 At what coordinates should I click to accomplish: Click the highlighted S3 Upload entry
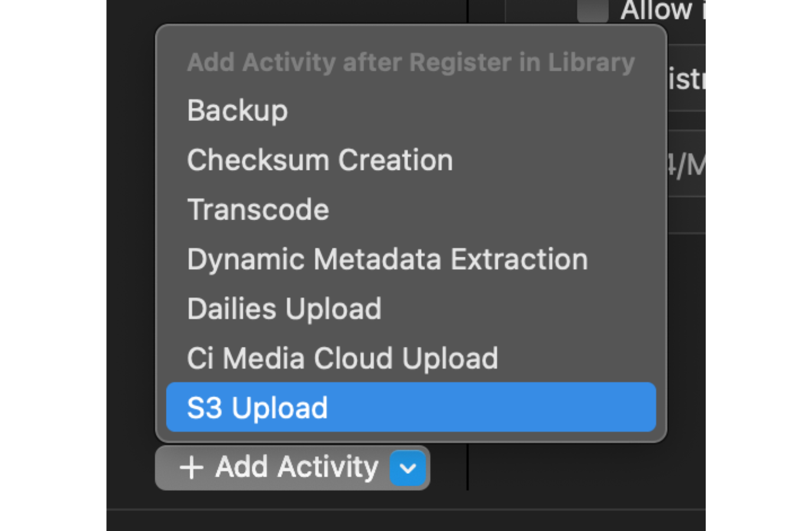tap(410, 407)
